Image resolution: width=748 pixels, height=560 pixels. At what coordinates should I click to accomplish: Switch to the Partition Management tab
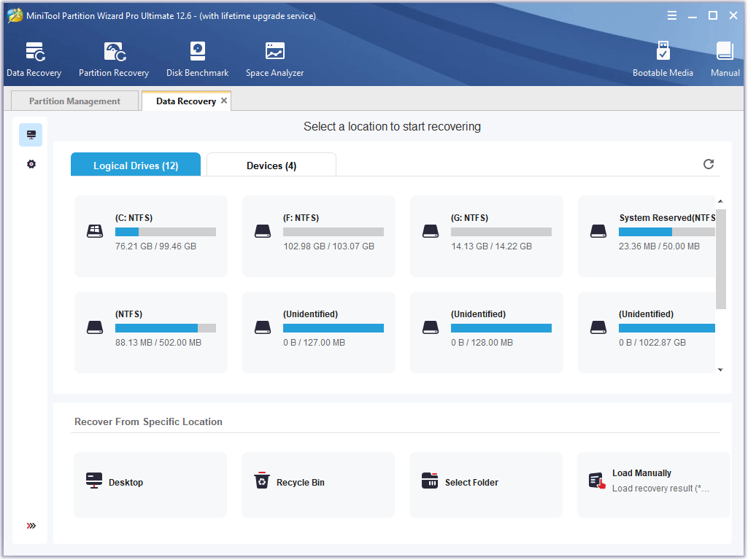click(x=75, y=101)
